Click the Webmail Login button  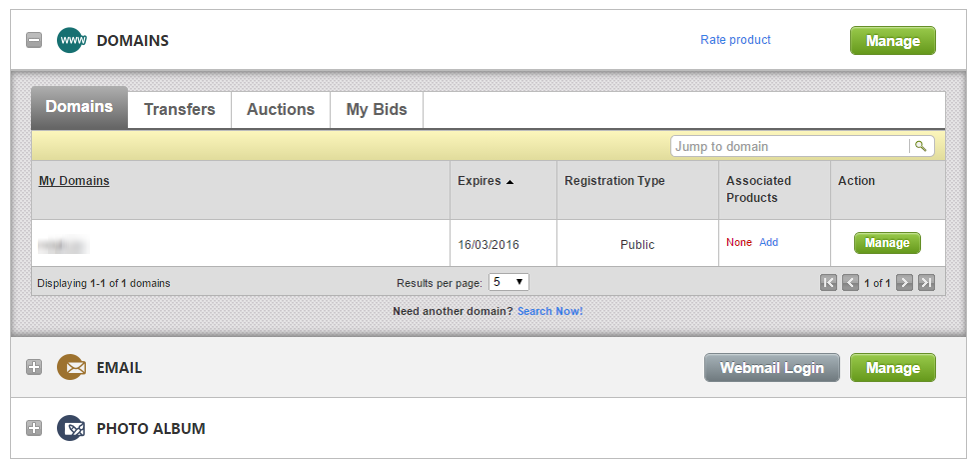[x=772, y=368]
